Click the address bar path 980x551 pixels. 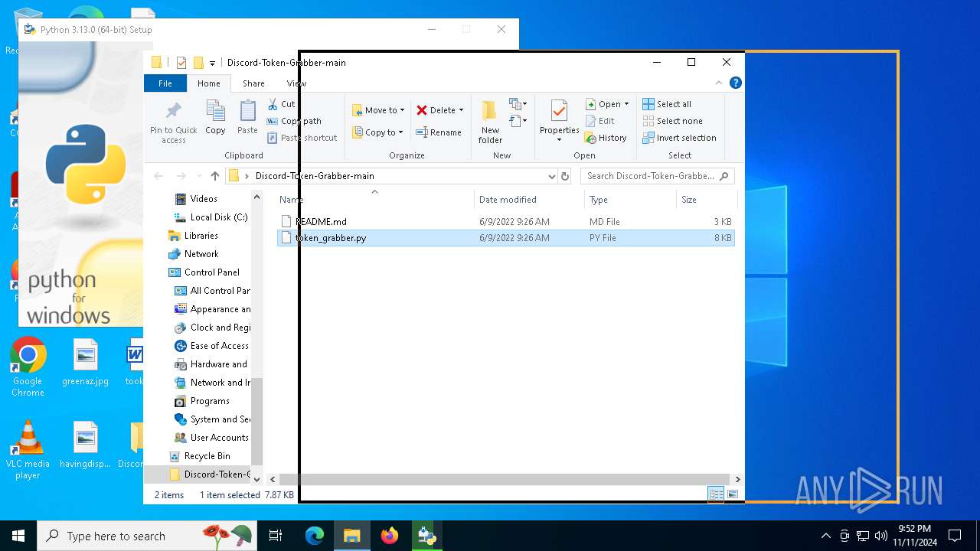[315, 176]
